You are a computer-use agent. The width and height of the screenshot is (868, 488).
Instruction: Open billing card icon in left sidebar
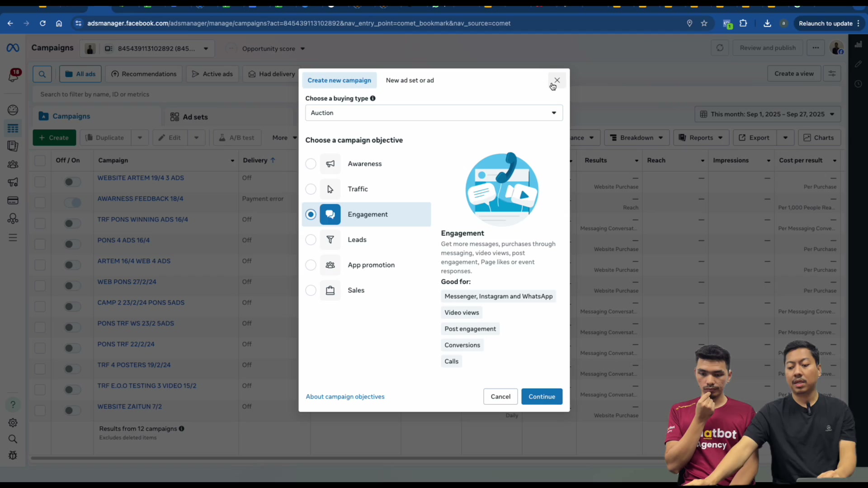[13, 201]
